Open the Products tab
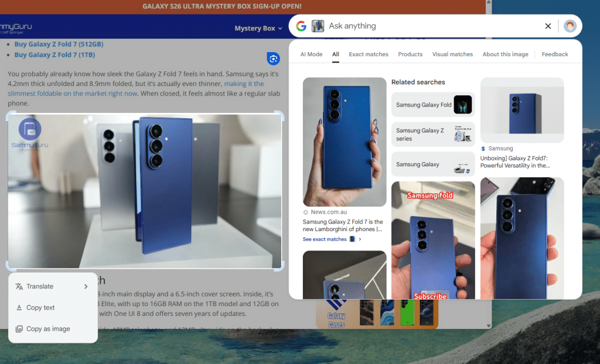Image resolution: width=600 pixels, height=364 pixels. point(410,54)
